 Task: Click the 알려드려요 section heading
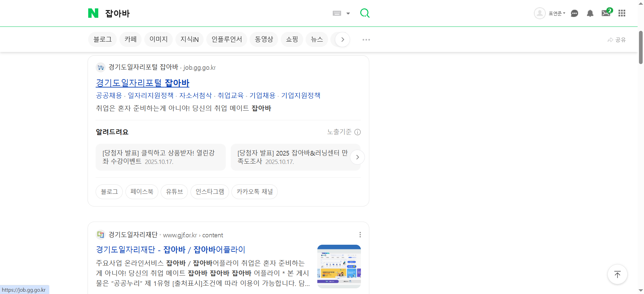[x=112, y=132]
